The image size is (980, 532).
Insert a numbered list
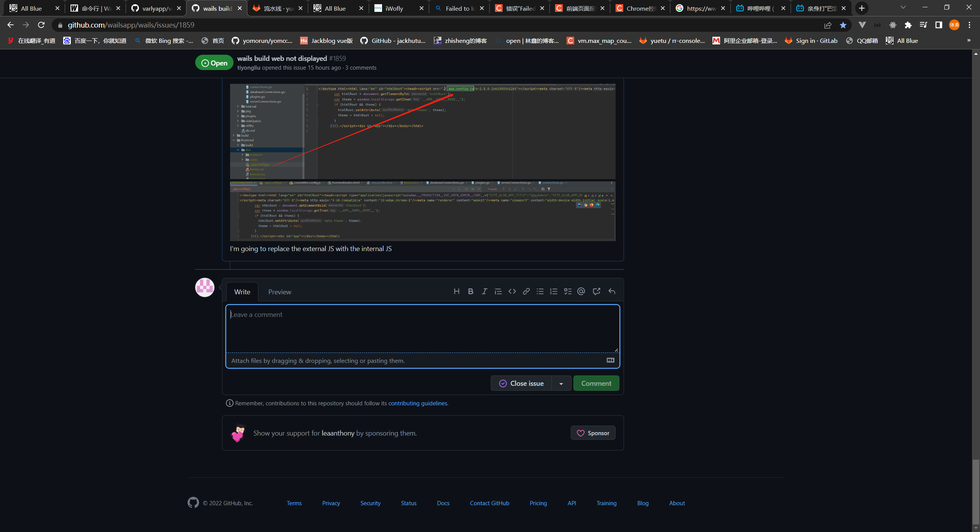[554, 291]
